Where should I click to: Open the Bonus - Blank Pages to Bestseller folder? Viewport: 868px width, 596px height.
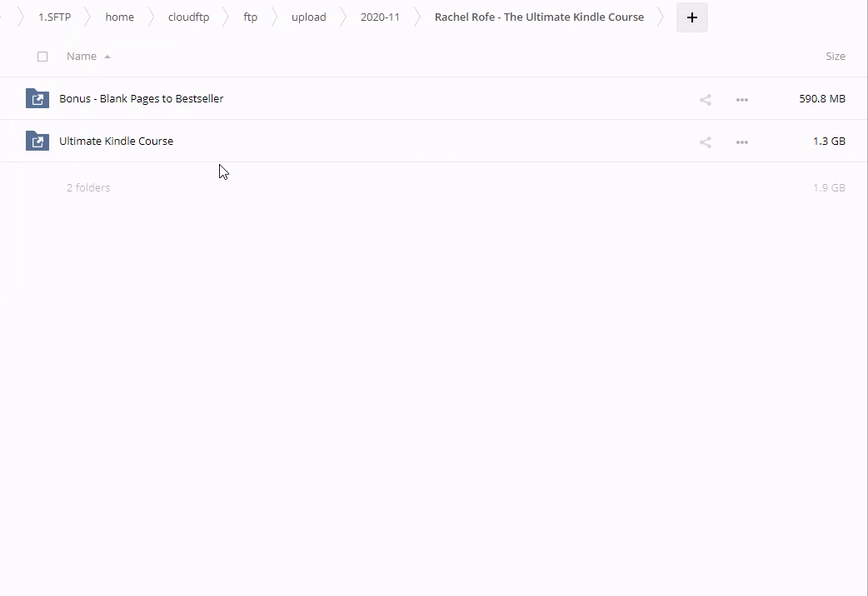coord(141,98)
